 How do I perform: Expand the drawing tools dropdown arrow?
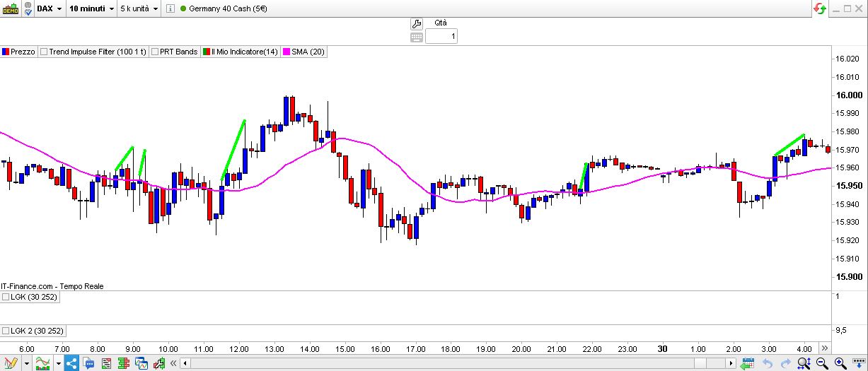click(27, 364)
